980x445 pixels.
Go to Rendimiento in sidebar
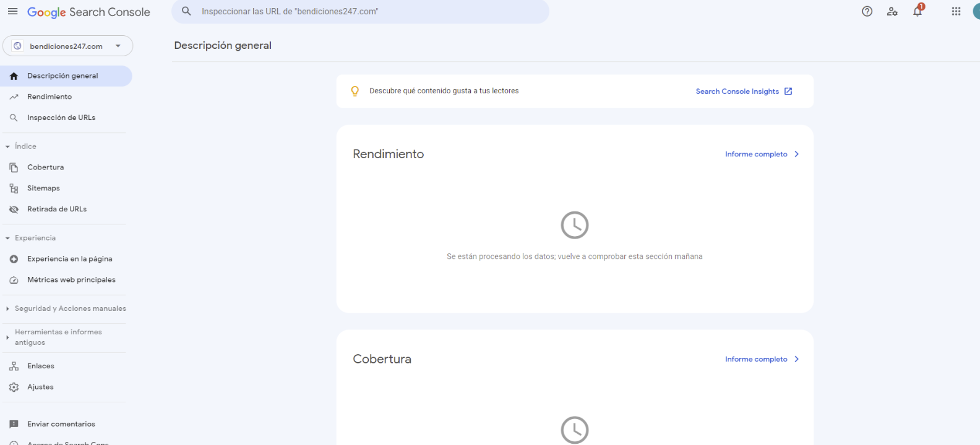[49, 97]
